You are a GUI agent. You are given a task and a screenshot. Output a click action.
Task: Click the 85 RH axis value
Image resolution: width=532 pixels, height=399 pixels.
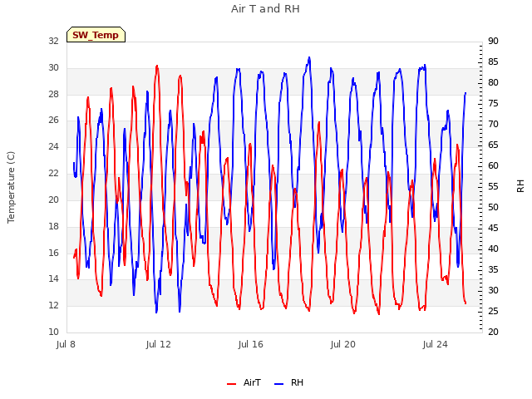point(493,62)
